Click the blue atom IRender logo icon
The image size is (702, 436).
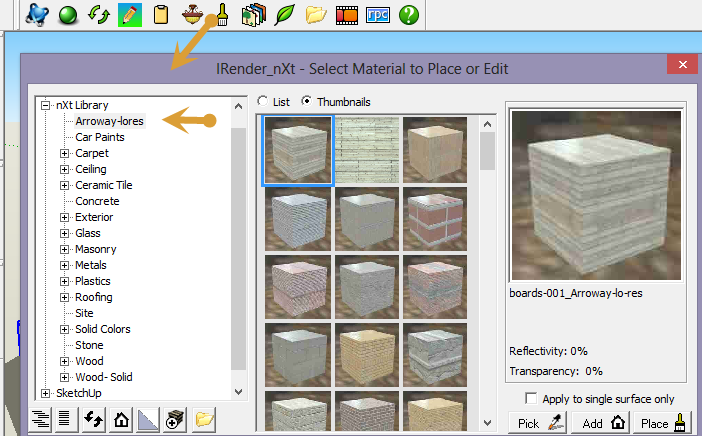[x=37, y=14]
